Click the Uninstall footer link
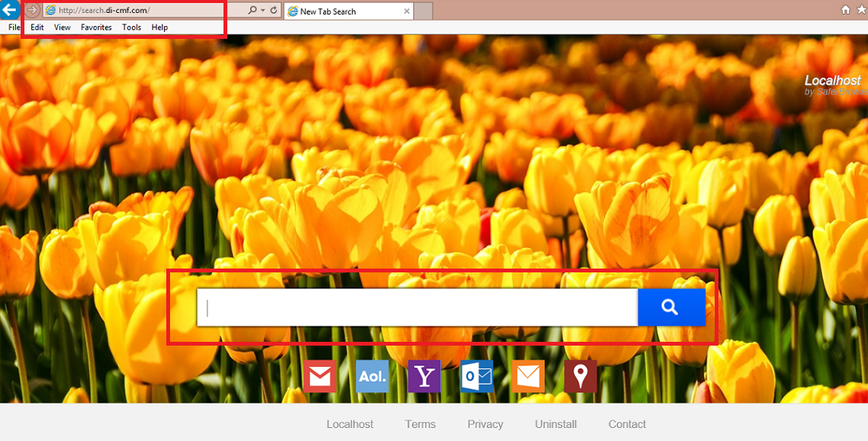The image size is (868, 441). tap(556, 424)
